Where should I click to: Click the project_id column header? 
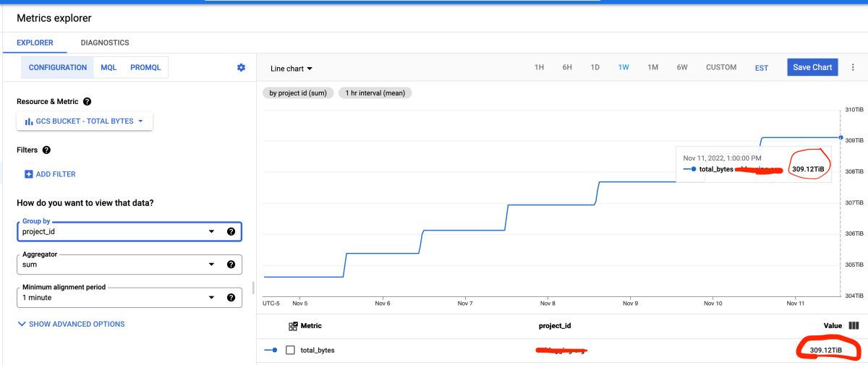tap(555, 326)
